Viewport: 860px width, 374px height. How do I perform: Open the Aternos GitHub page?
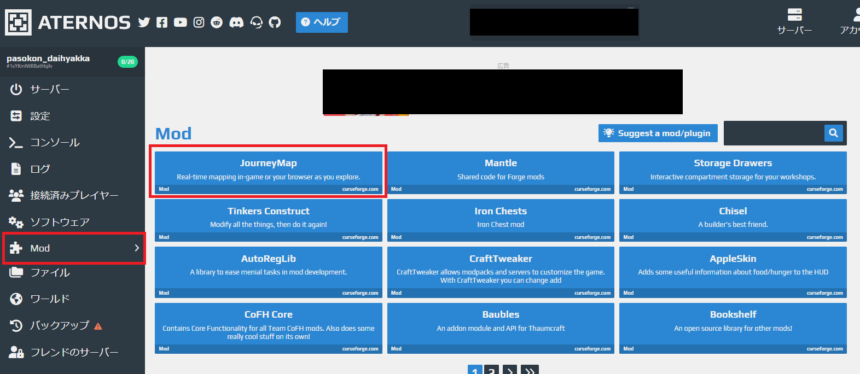point(275,22)
